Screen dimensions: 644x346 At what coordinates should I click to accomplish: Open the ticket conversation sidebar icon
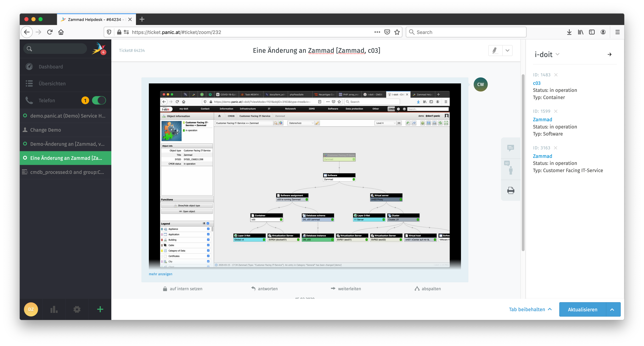coord(510,148)
